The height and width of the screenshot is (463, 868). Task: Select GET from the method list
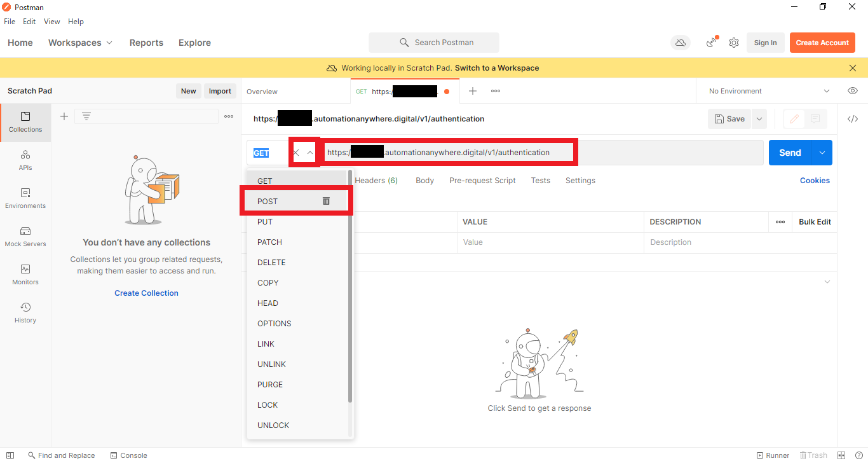click(297, 181)
